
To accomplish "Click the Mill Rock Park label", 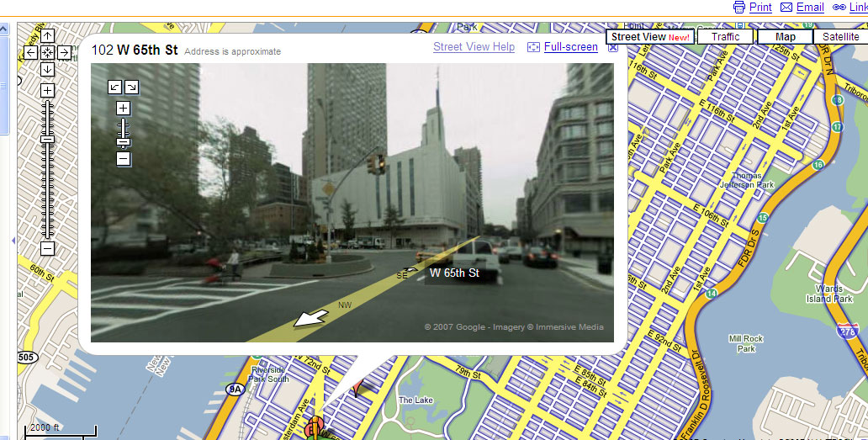I will point(746,343).
